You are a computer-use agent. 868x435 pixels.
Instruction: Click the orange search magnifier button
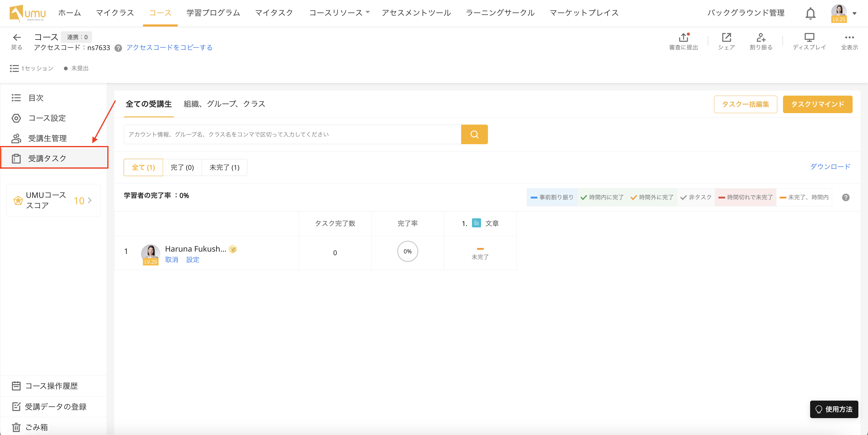click(x=474, y=134)
